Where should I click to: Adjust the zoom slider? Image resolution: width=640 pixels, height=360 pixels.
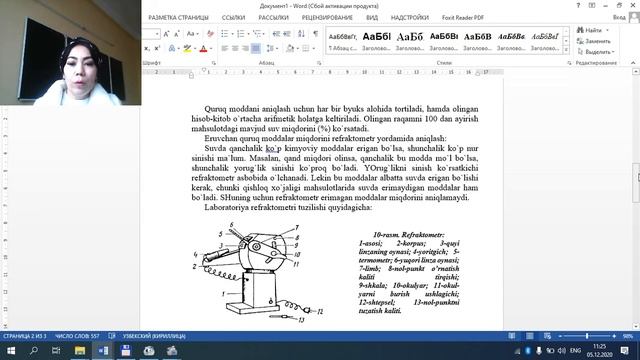(587, 336)
